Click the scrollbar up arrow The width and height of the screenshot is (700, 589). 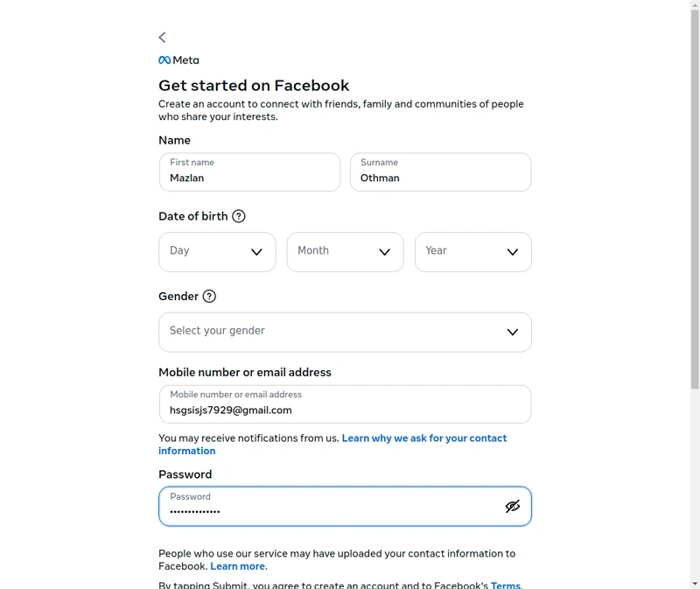(694, 5)
